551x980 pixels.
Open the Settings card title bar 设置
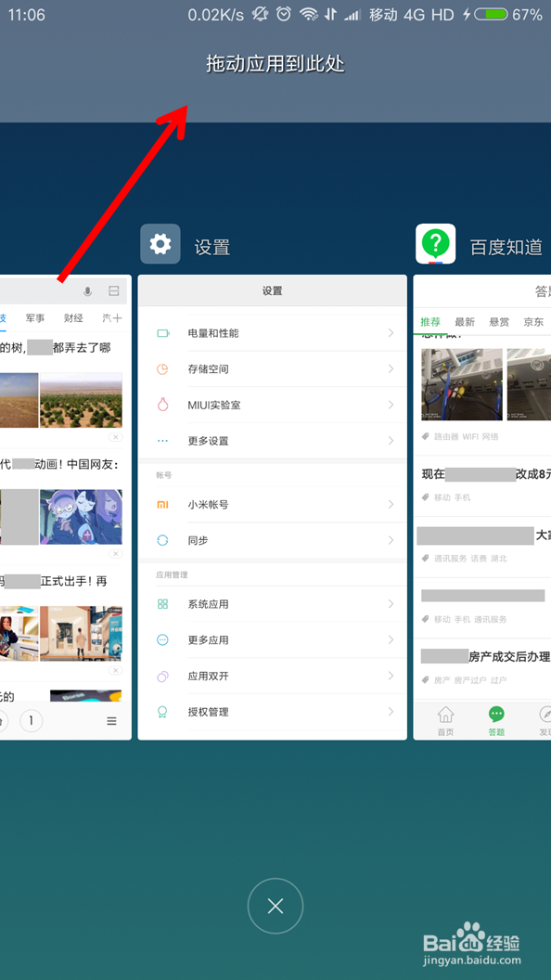(273, 290)
